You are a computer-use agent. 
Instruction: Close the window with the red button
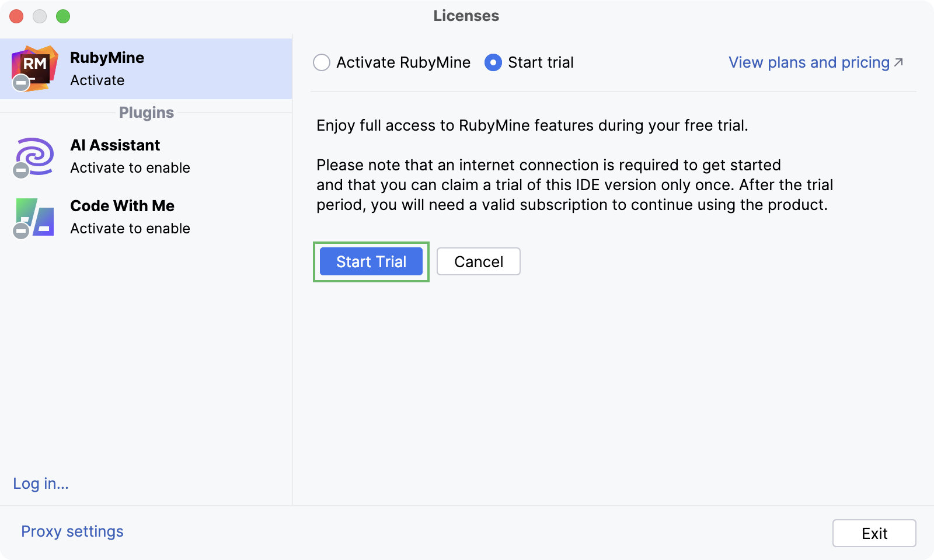click(16, 16)
